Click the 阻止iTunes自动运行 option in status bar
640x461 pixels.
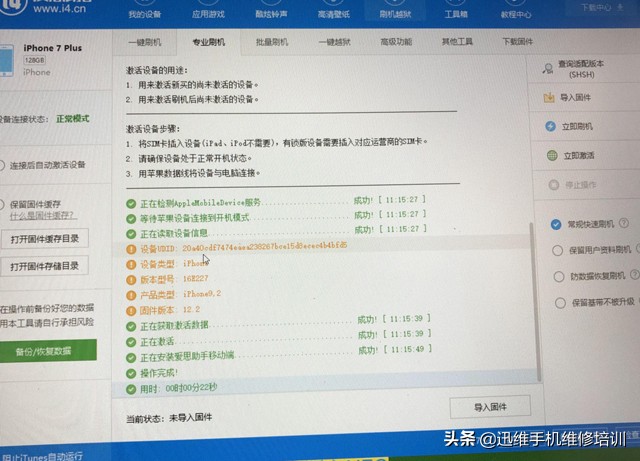pyautogui.click(x=42, y=456)
